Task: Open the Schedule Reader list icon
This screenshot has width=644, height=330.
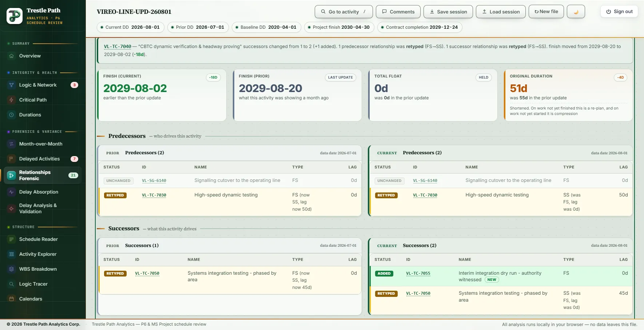Action: pyautogui.click(x=11, y=239)
